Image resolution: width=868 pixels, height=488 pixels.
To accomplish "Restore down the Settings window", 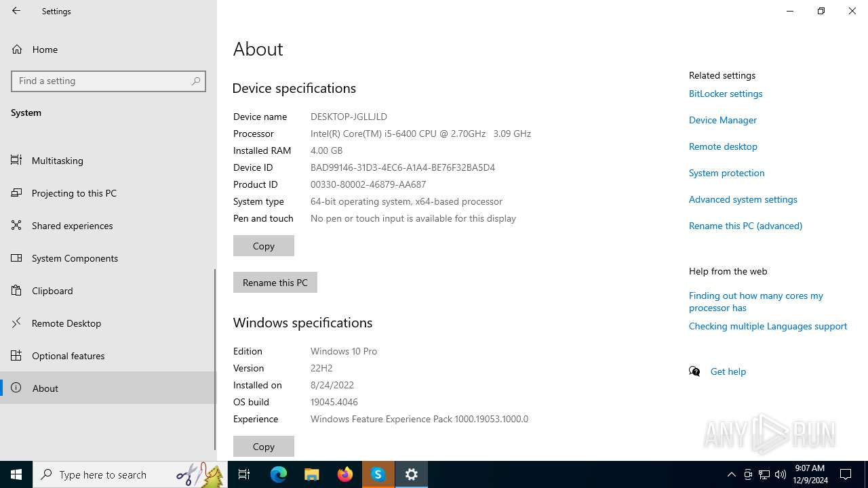I will (821, 11).
